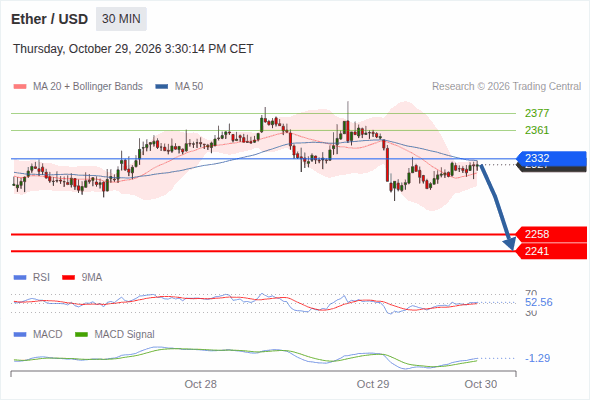Screen dimensions: 590x400
Task: Click the MACD legend label
Action: (x=47, y=335)
